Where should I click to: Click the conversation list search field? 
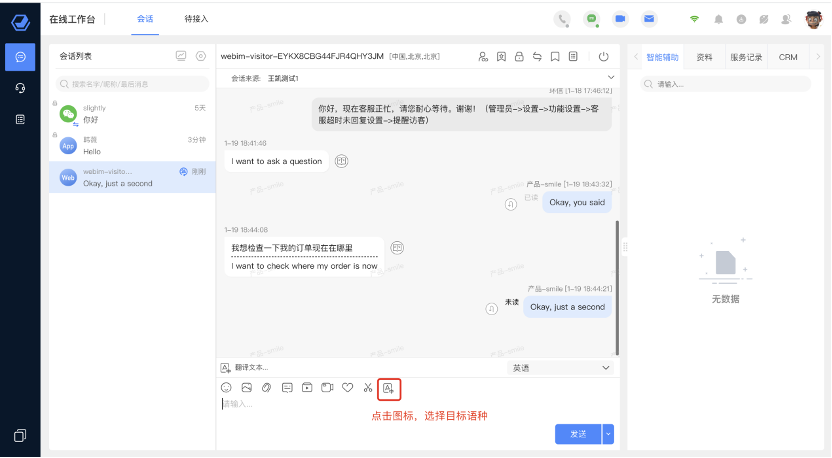[x=132, y=85]
